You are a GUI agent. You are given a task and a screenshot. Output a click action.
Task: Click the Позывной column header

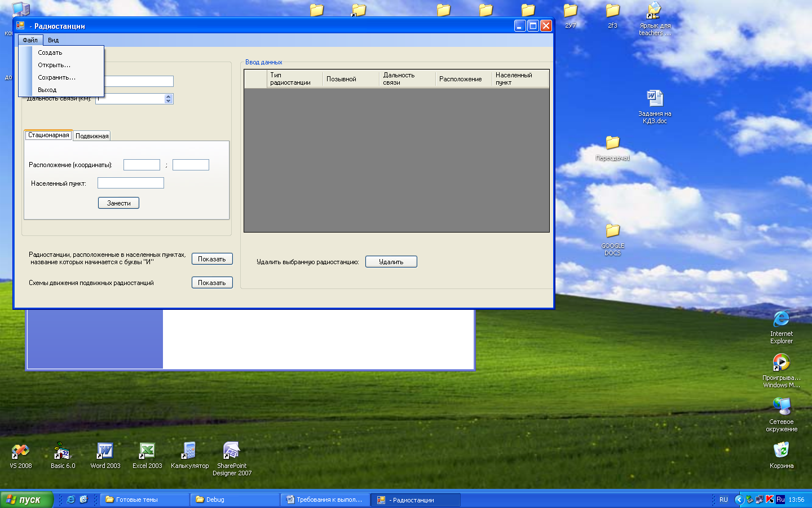click(351, 79)
